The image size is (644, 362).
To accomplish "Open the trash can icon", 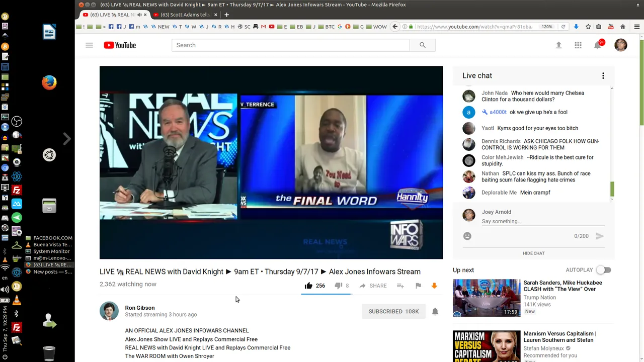I will 49,353.
